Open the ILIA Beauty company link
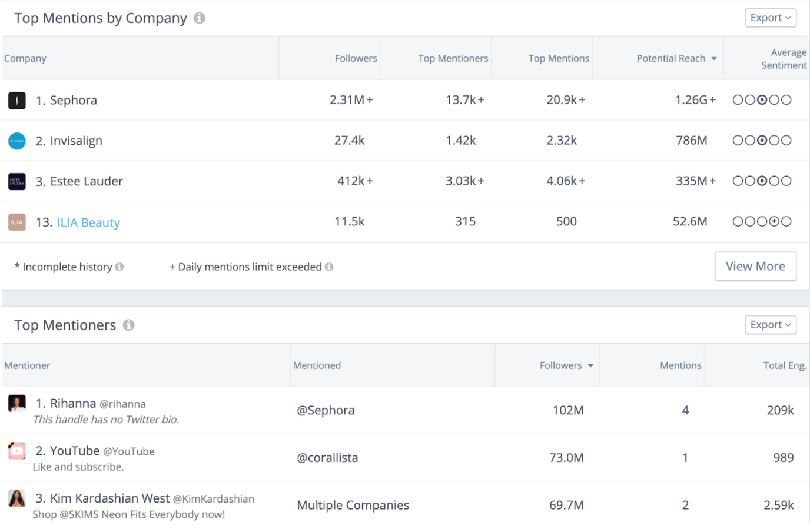 click(88, 222)
